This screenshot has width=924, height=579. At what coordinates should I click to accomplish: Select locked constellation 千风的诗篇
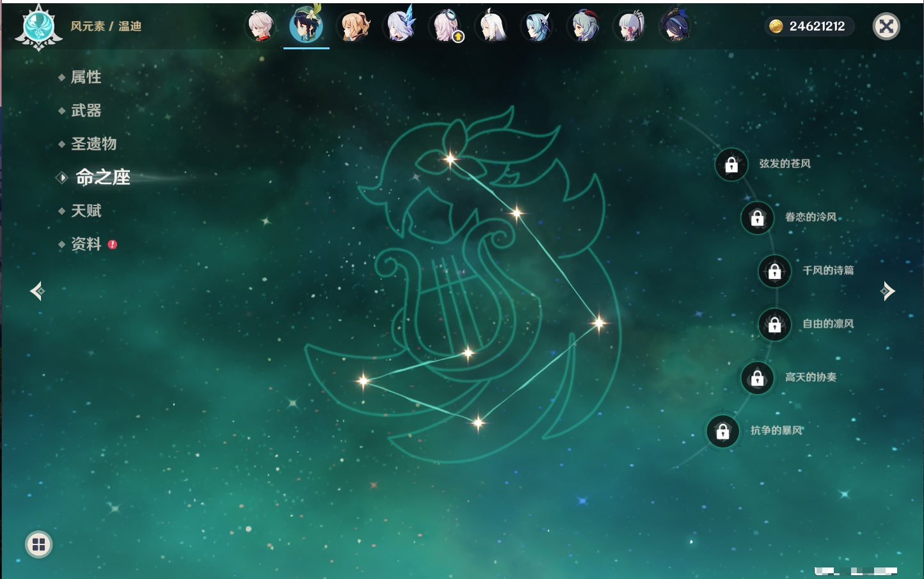pos(774,271)
